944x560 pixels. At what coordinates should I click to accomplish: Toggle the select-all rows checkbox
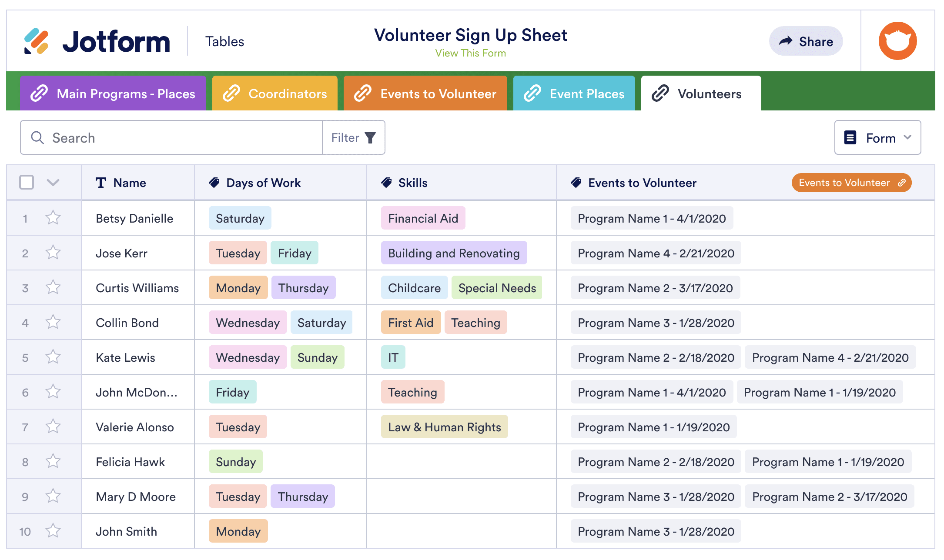pyautogui.click(x=27, y=183)
